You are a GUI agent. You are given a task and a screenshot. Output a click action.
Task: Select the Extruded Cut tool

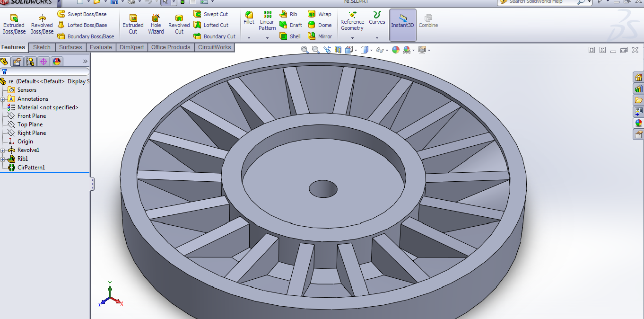tap(133, 24)
